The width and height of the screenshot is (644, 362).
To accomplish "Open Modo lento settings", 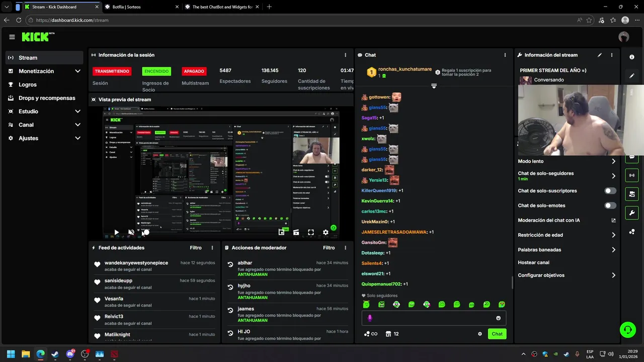I will click(567, 161).
